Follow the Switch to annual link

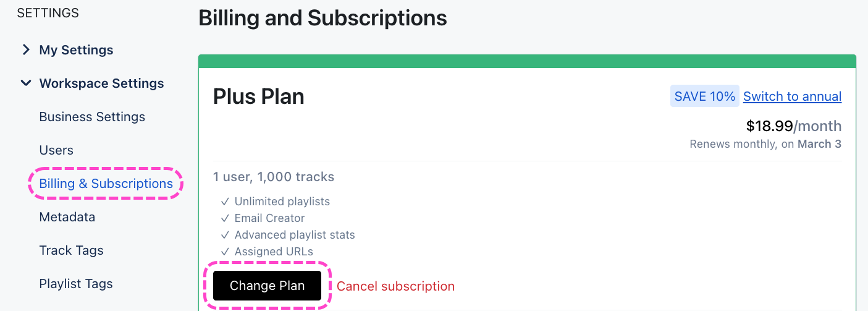point(792,96)
